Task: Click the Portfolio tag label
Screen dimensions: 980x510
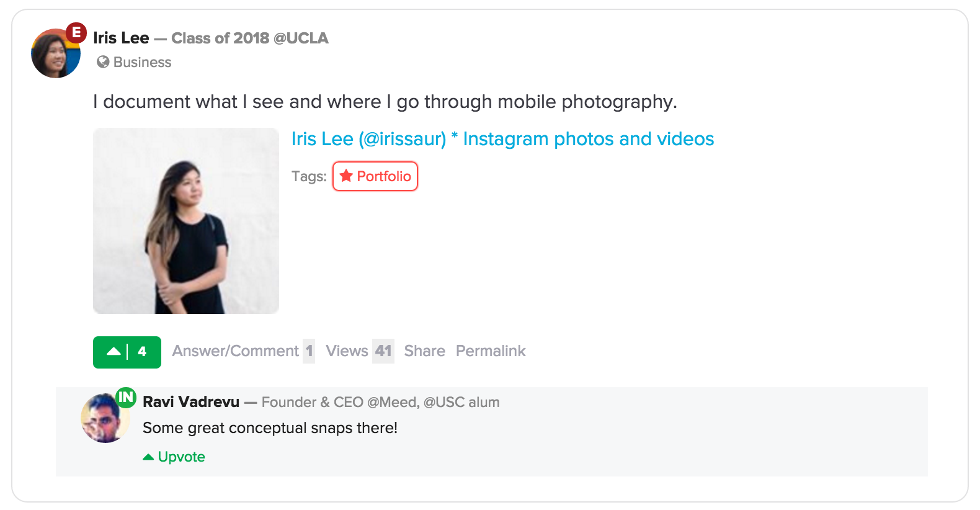Action: click(x=383, y=176)
